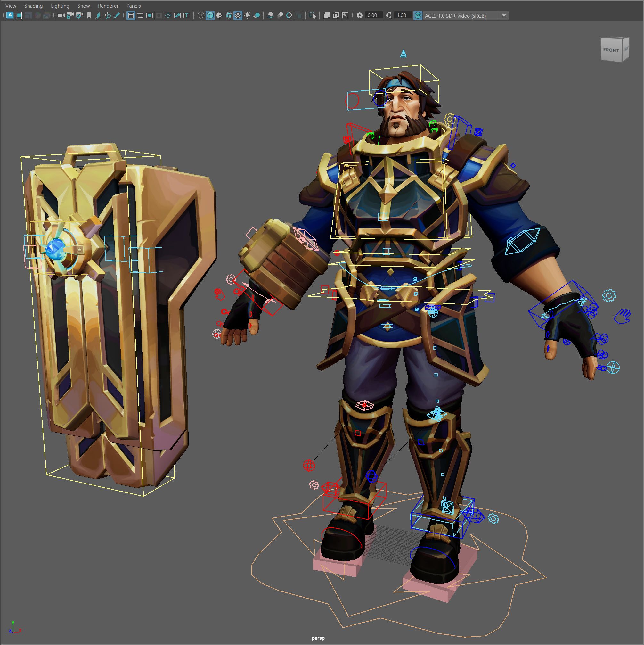Toggle the Safe Title icon
644x645 pixels.
(187, 15)
